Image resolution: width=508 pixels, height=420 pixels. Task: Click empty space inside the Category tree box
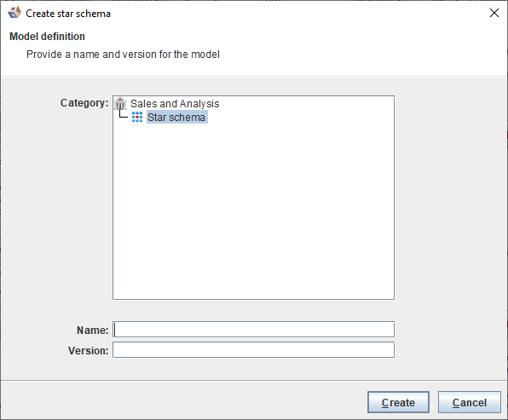click(x=253, y=210)
